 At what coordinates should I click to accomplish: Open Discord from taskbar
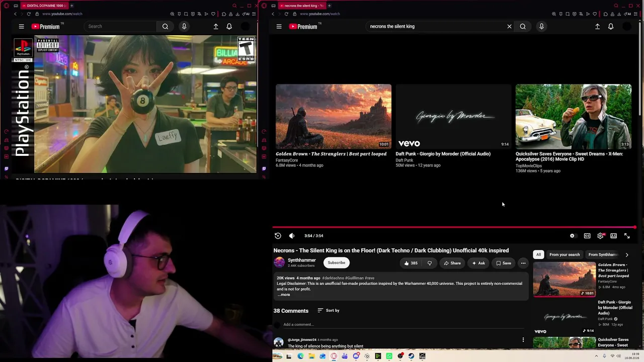[x=356, y=356]
